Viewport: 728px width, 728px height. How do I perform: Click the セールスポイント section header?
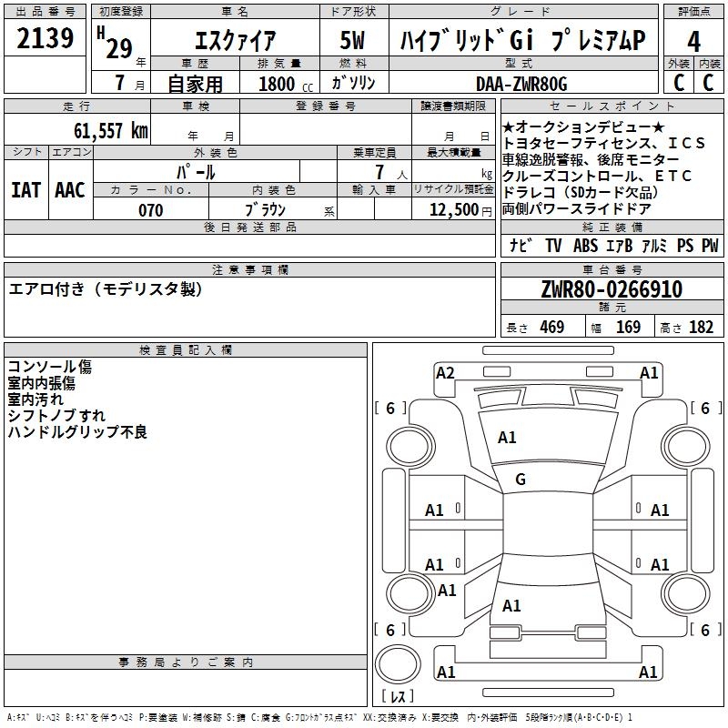tap(612, 106)
